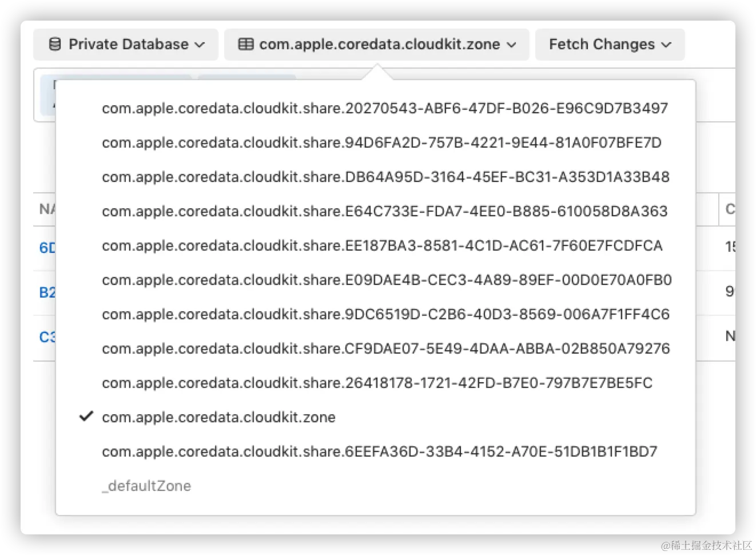Open the Fetch Changes dropdown
The height and width of the screenshot is (555, 756).
coord(610,45)
